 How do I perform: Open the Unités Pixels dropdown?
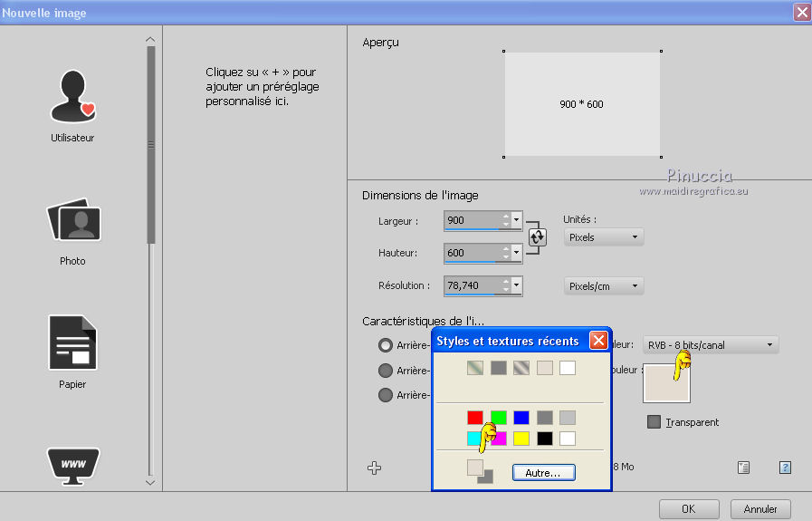[603, 237]
